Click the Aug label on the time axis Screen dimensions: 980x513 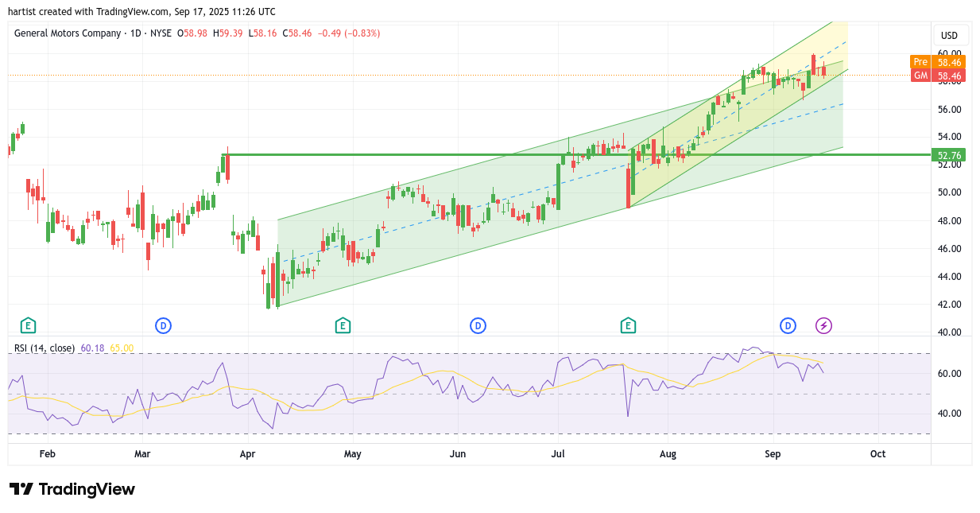click(x=668, y=454)
